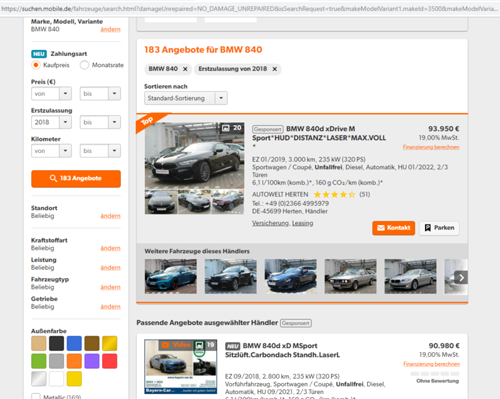The width and height of the screenshot is (500, 399).
Task: Open main photo of the black BMW 840d
Action: tap(194, 155)
